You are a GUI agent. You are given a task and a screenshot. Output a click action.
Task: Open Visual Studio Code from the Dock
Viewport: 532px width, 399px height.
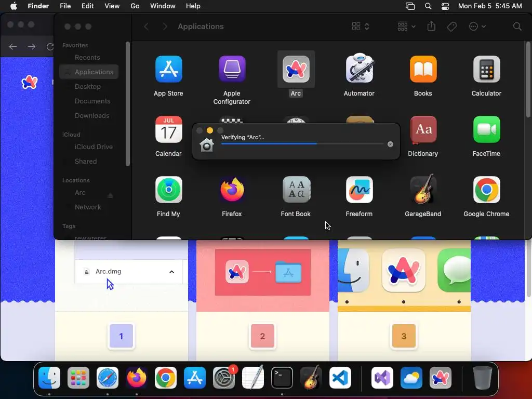(x=340, y=378)
